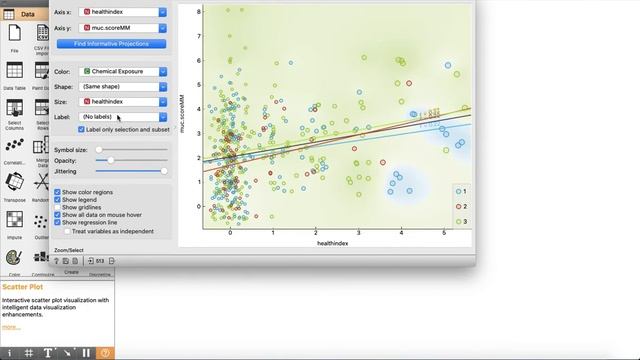The height and width of the screenshot is (360, 640).
Task: Open the Shape dropdown
Action: pos(122,87)
